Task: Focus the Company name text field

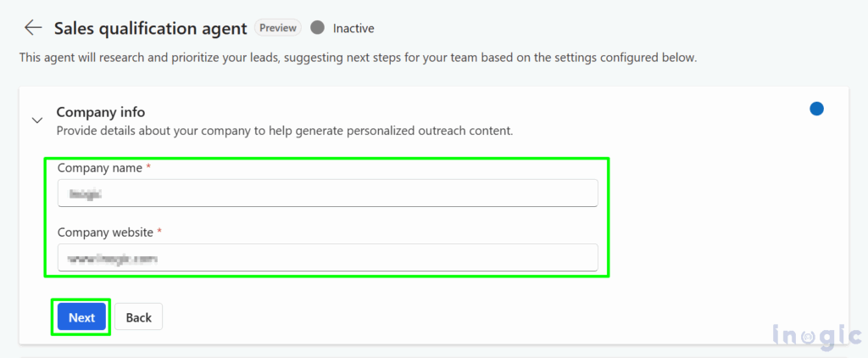Action: click(x=327, y=193)
